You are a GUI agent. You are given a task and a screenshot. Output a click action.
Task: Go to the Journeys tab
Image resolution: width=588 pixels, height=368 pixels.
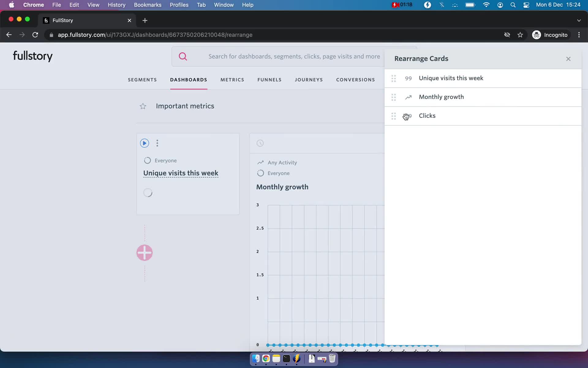[x=309, y=80]
